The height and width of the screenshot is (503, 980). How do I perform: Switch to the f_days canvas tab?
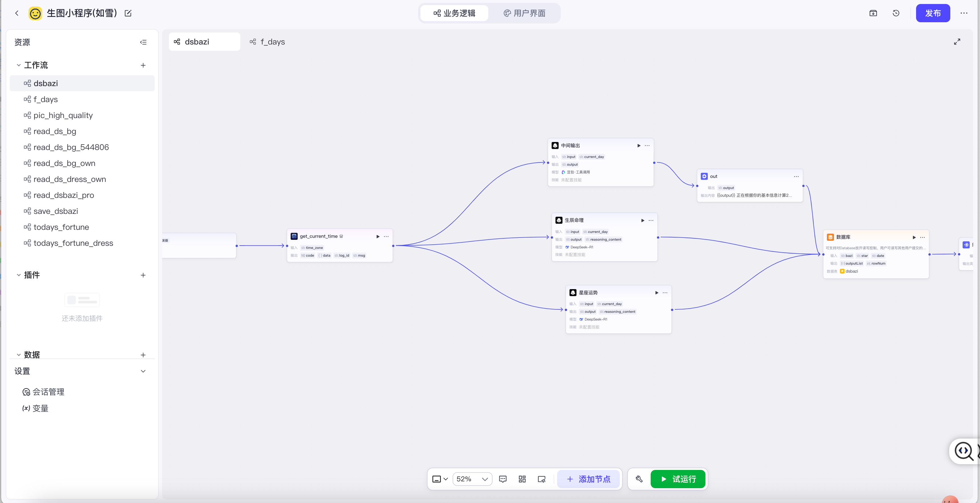pyautogui.click(x=267, y=42)
